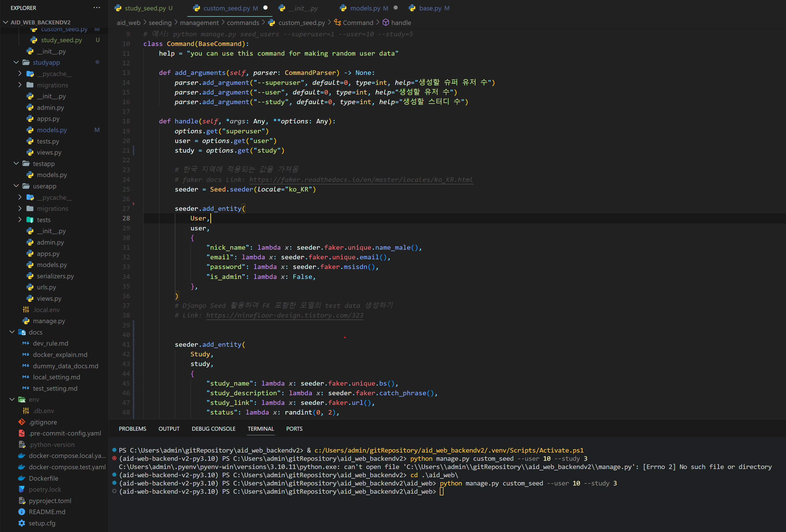Click the .local.env settings file icon
786x532 pixels.
pos(26,310)
